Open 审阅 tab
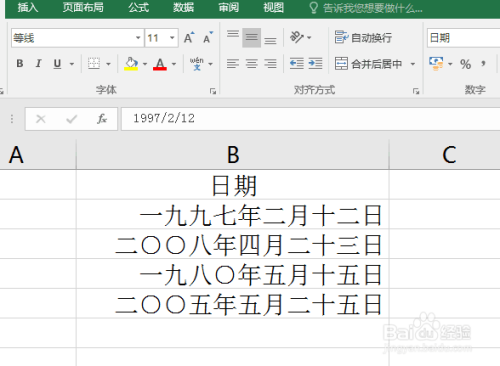 click(x=228, y=7)
